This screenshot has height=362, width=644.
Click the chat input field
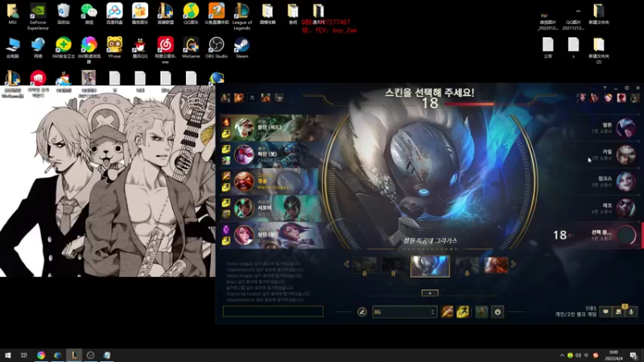click(273, 311)
